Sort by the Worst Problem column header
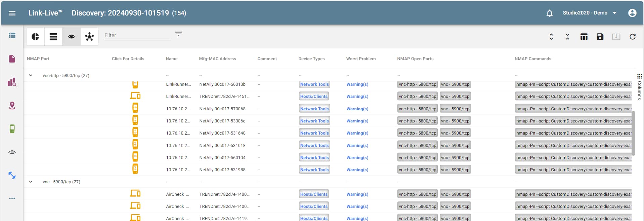This screenshot has height=221, width=644. click(x=361, y=59)
